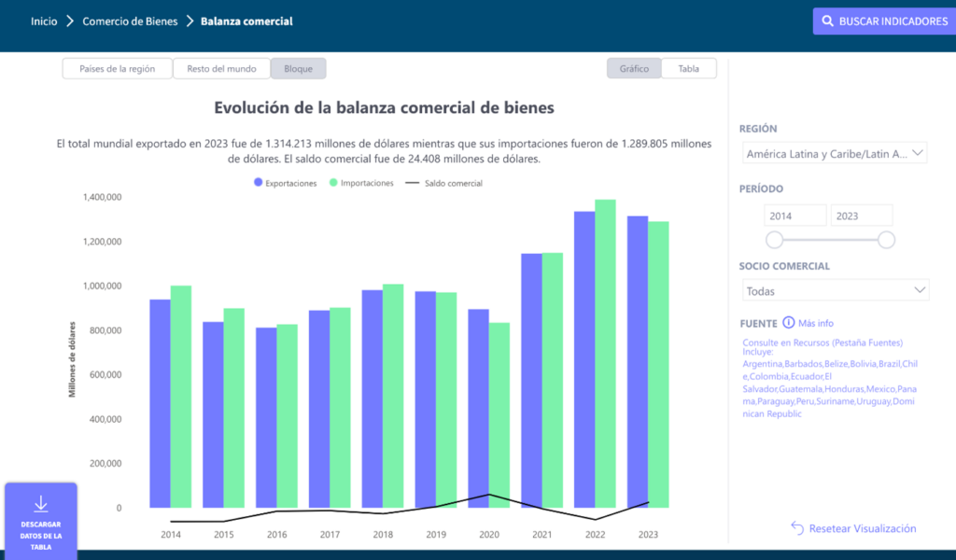
Task: Click the search magnifier icon
Action: pyautogui.click(x=827, y=21)
